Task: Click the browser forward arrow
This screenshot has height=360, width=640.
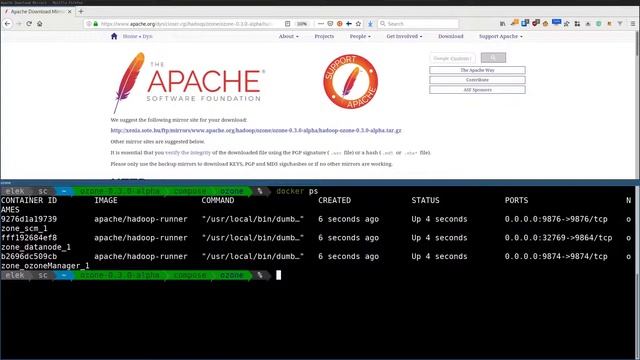Action: [x=18, y=24]
